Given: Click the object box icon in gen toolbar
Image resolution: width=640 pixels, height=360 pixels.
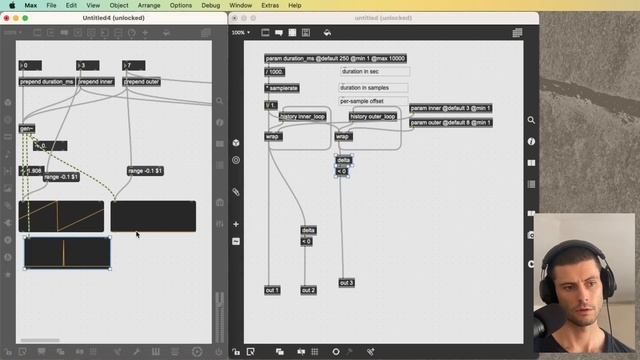Looking at the screenshot, I should tap(265, 33).
